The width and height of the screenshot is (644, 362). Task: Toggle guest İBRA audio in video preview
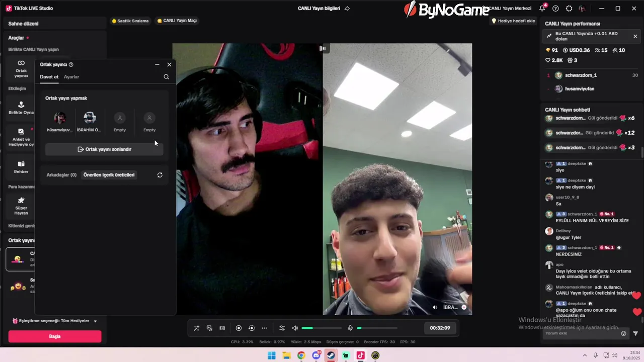click(x=435, y=307)
